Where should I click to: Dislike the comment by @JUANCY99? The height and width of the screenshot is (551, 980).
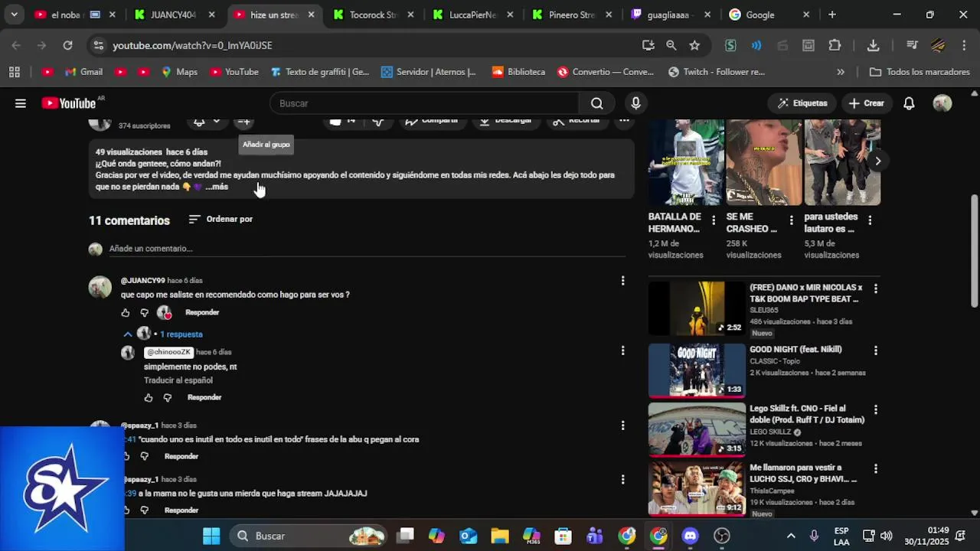[144, 312]
